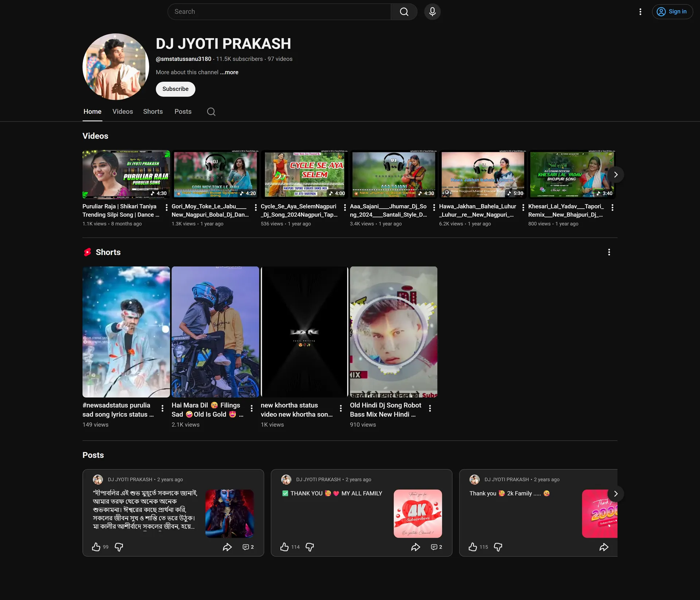Show next videos with carousel arrow
This screenshot has width=700, height=600.
[616, 175]
